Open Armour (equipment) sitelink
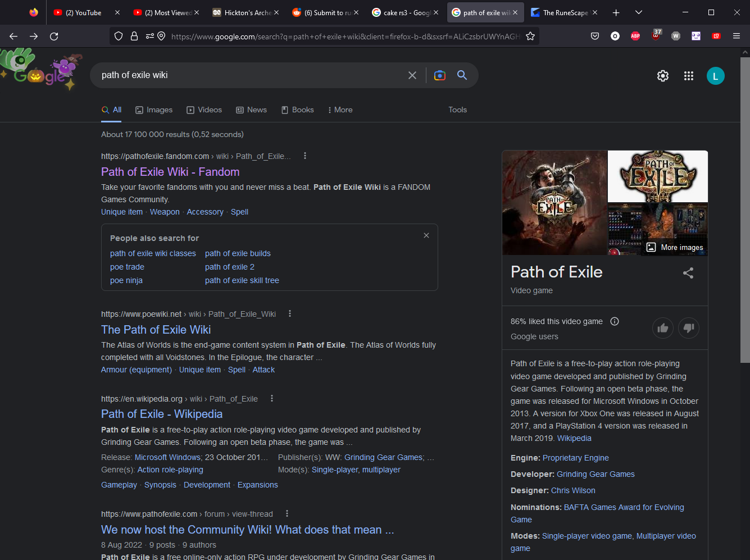This screenshot has height=560, width=750. [137, 370]
